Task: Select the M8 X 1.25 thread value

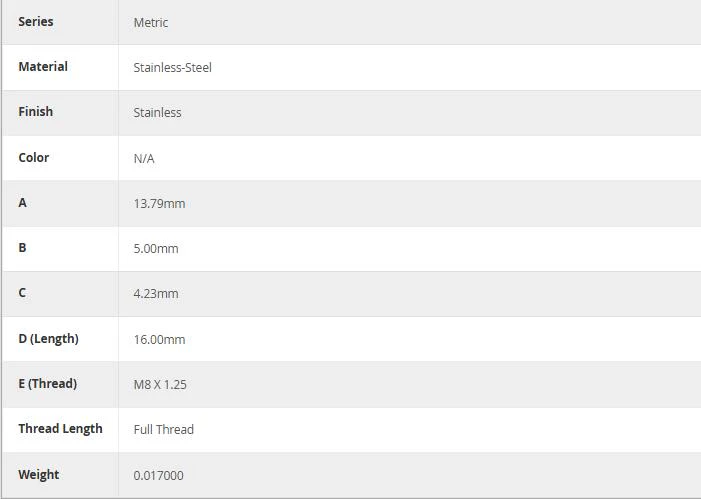Action: coord(160,385)
